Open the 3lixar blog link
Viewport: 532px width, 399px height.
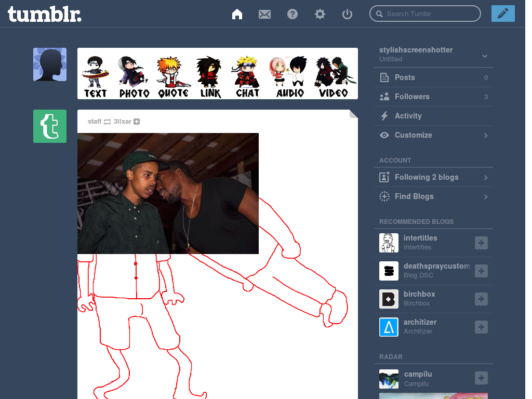point(122,122)
